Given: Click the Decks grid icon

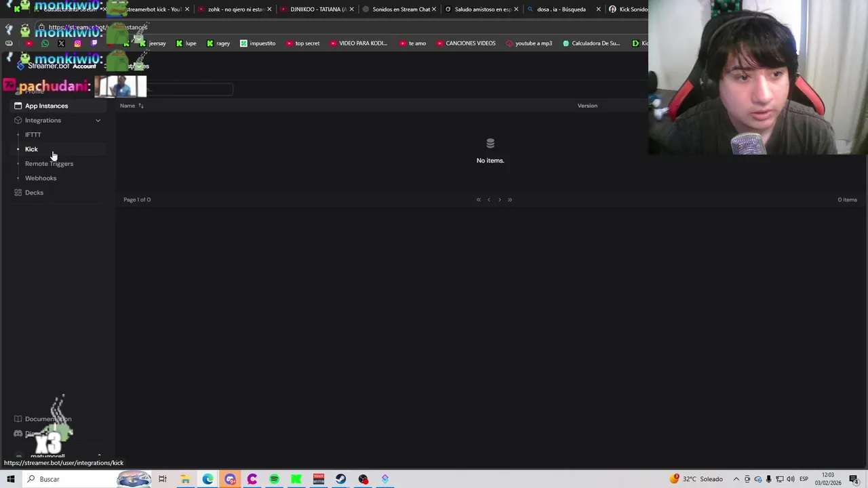Looking at the screenshot, I should (18, 192).
